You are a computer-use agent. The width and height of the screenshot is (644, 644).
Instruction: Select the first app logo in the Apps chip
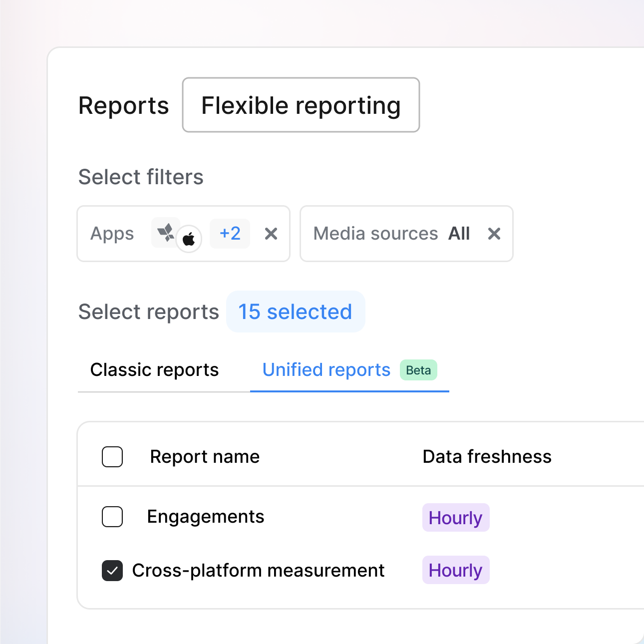tap(166, 231)
